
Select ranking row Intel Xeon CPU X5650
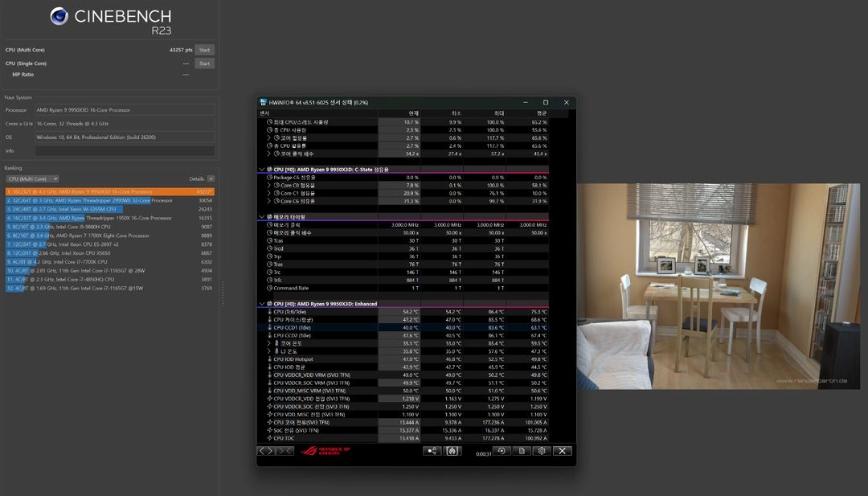click(109, 253)
